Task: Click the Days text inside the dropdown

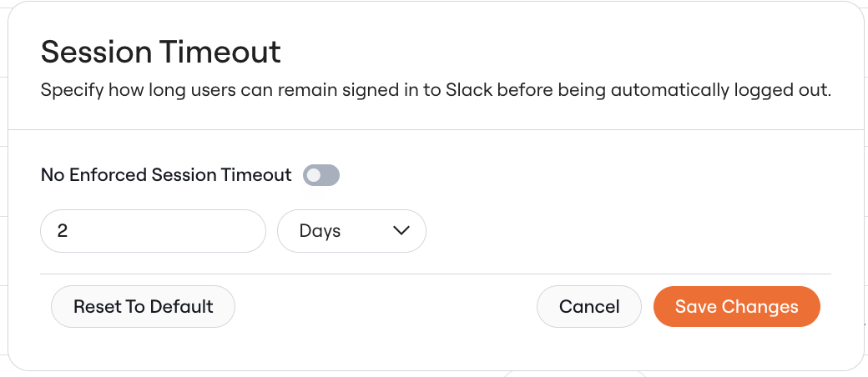Action: [320, 231]
